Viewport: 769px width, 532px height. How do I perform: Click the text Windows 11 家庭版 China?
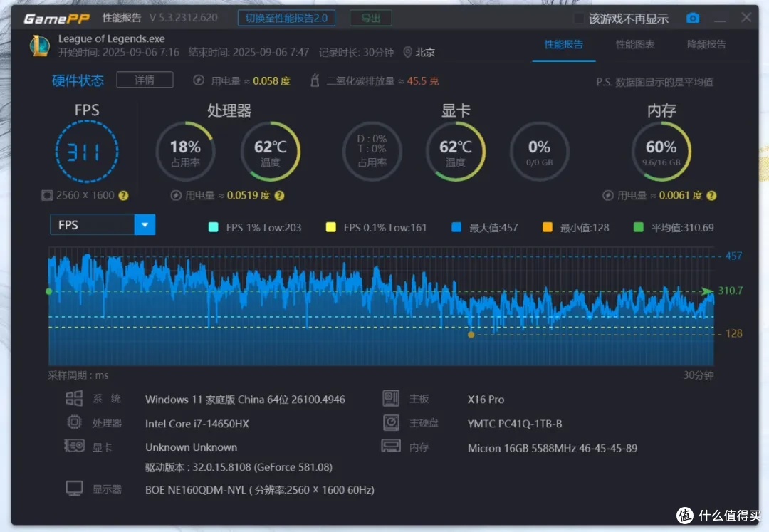point(245,400)
